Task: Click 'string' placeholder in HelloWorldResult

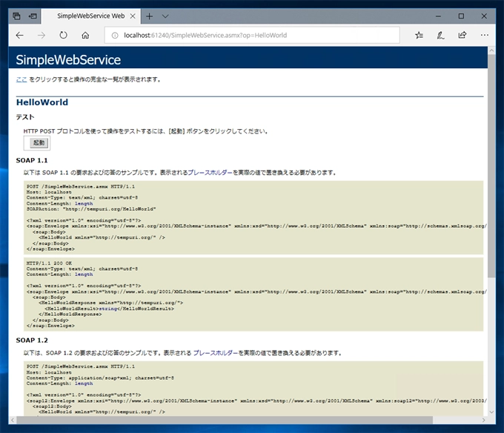Action: (107, 308)
